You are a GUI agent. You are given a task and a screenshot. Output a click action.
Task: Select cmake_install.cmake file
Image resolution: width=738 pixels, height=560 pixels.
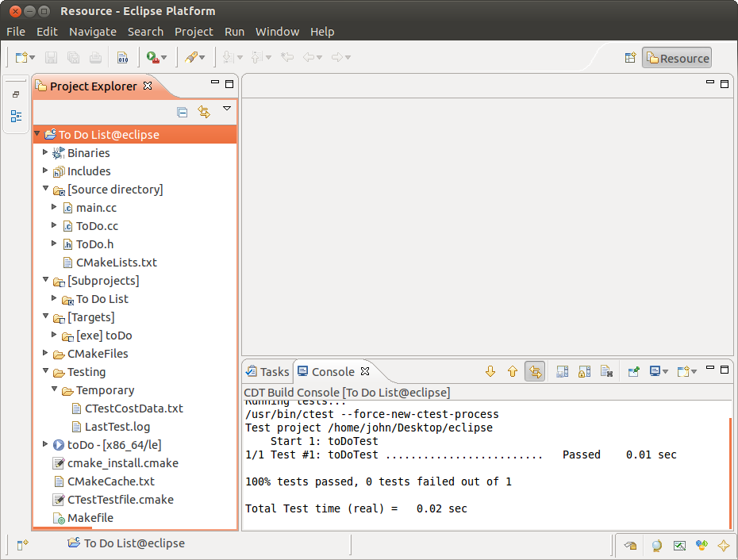click(x=122, y=463)
